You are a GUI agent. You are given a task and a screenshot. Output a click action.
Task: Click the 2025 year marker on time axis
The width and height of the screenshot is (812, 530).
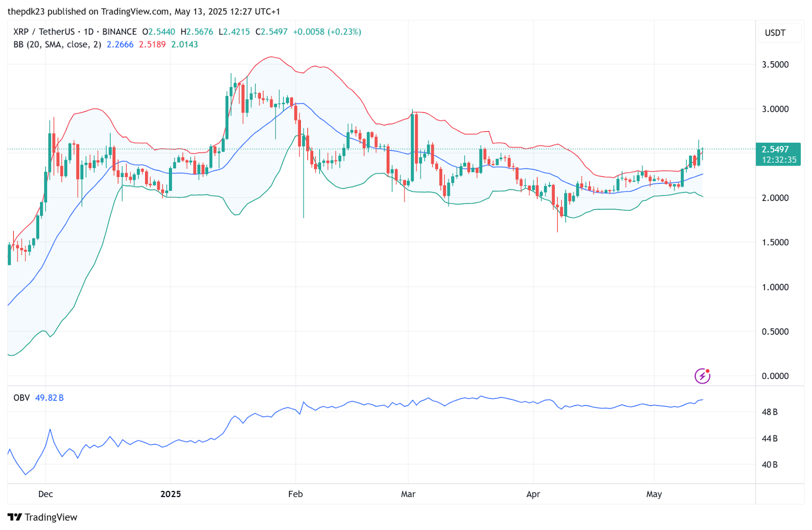click(x=171, y=494)
